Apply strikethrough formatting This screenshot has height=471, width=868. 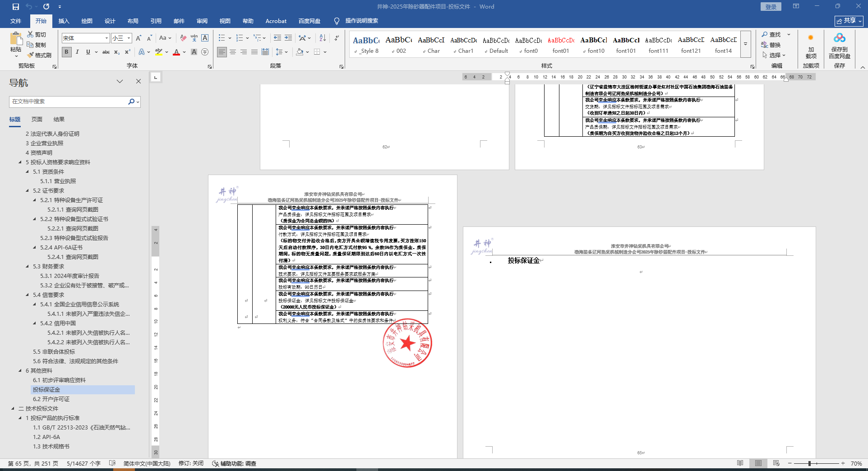coord(106,52)
